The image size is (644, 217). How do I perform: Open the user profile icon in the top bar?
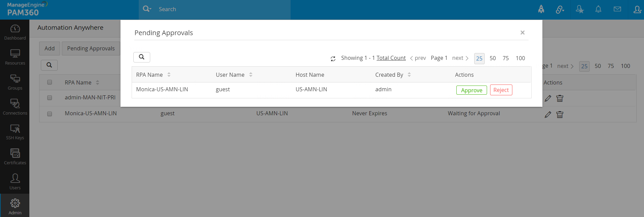click(x=637, y=9)
